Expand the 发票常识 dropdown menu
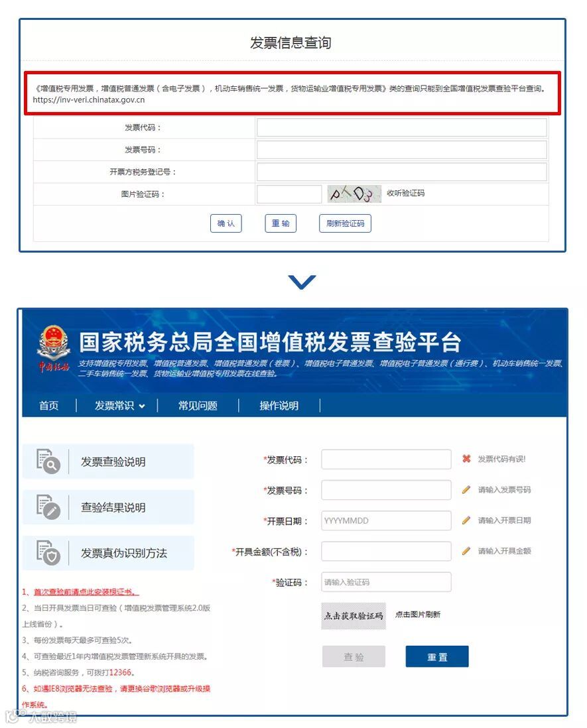The image size is (587, 728). [x=120, y=406]
